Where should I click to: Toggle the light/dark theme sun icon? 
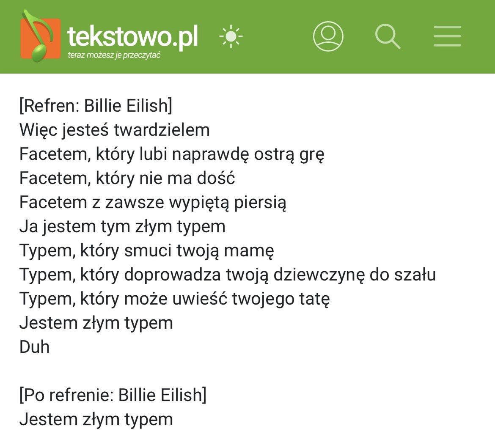tap(231, 36)
